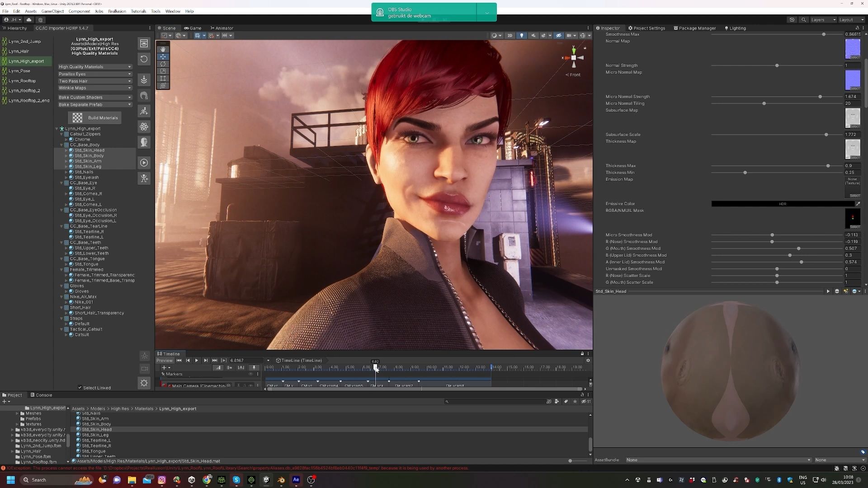Image resolution: width=868 pixels, height=488 pixels.
Task: Open the High Quality Materials dropdown
Action: [94, 67]
